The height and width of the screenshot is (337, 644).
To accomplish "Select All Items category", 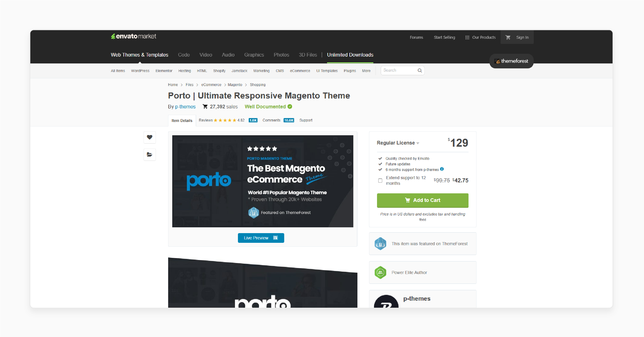I will click(x=118, y=71).
